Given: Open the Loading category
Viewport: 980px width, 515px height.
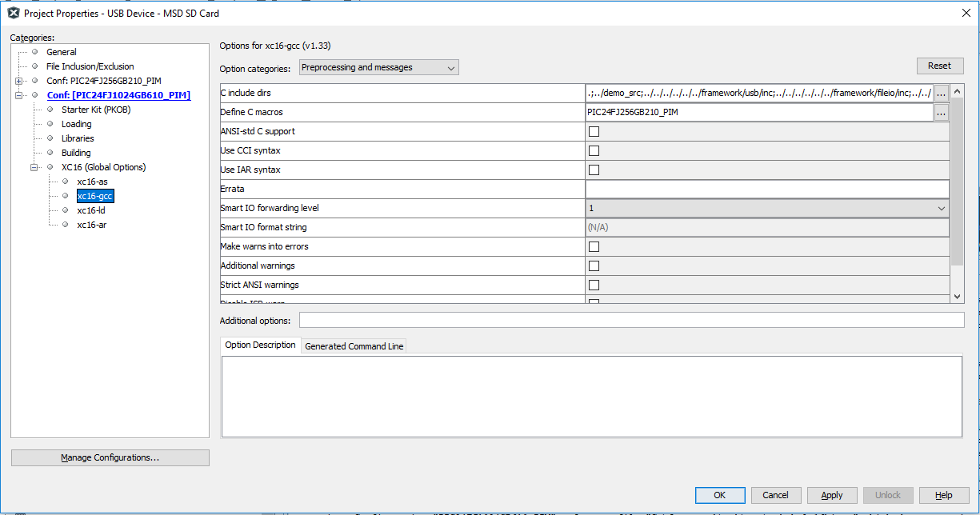Looking at the screenshot, I should click(x=76, y=124).
